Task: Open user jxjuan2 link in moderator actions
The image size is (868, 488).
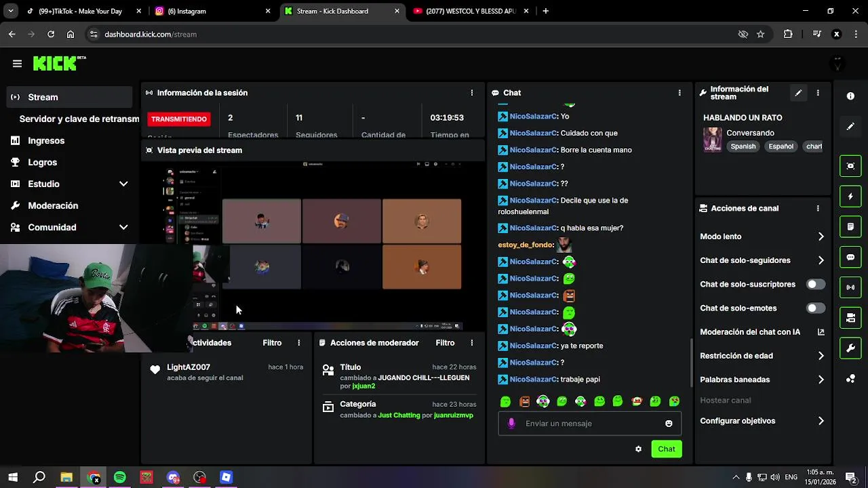Action: point(363,386)
